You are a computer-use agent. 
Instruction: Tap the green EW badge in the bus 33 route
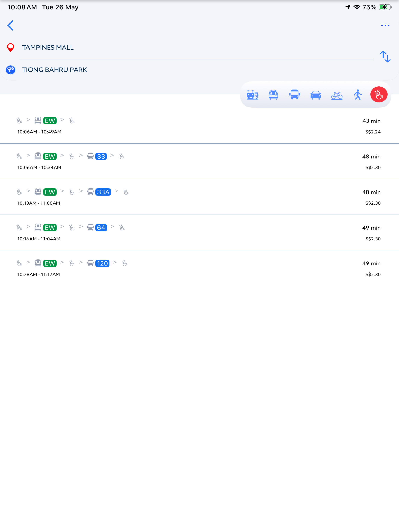tap(50, 156)
